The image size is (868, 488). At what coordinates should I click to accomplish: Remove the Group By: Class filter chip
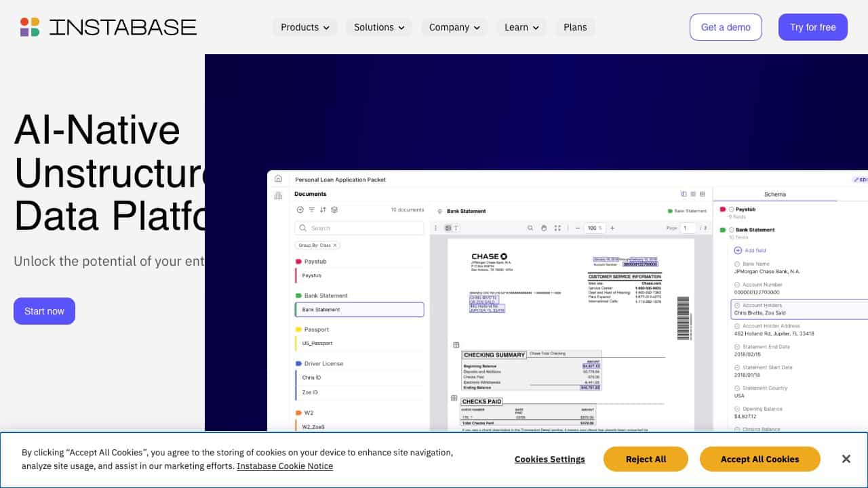334,245
